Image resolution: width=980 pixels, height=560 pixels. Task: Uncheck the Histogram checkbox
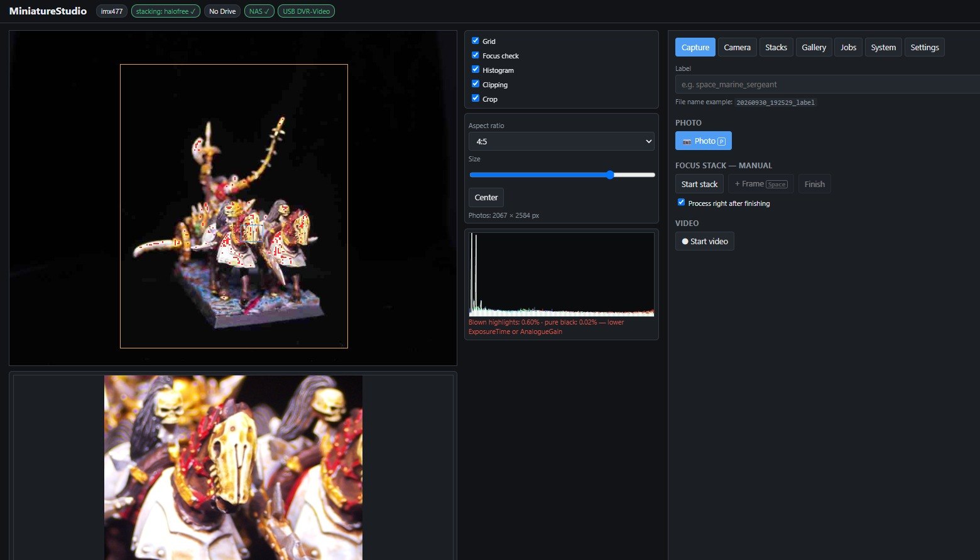pos(476,70)
